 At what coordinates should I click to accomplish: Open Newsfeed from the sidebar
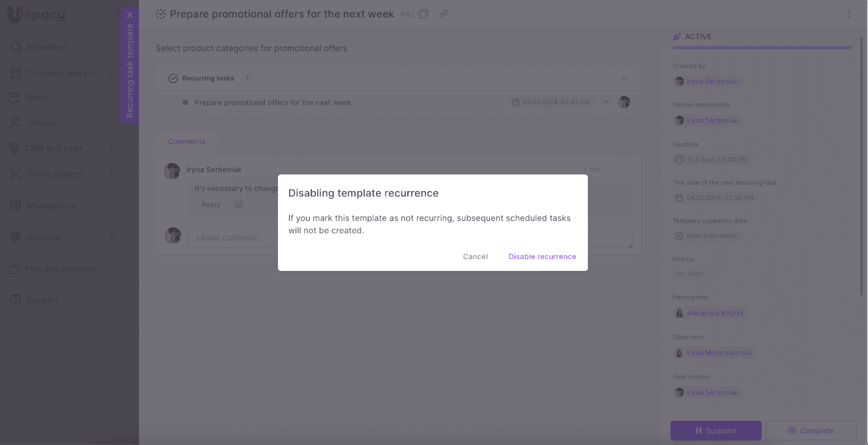(47, 47)
